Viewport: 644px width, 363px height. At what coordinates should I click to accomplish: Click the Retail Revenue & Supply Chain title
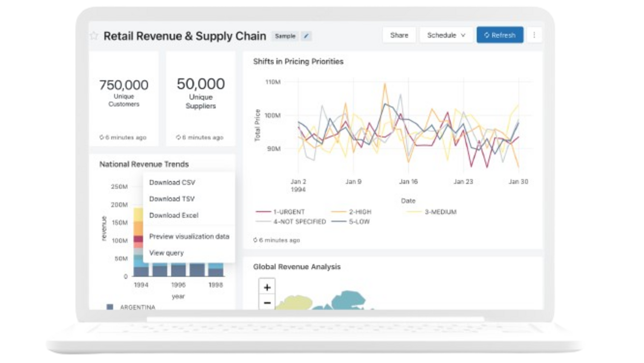185,36
